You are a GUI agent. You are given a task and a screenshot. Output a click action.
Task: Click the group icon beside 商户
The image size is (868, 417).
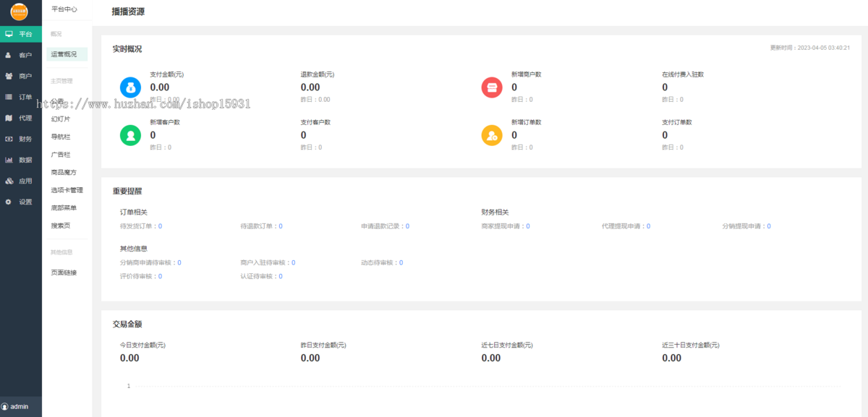pyautogui.click(x=9, y=76)
